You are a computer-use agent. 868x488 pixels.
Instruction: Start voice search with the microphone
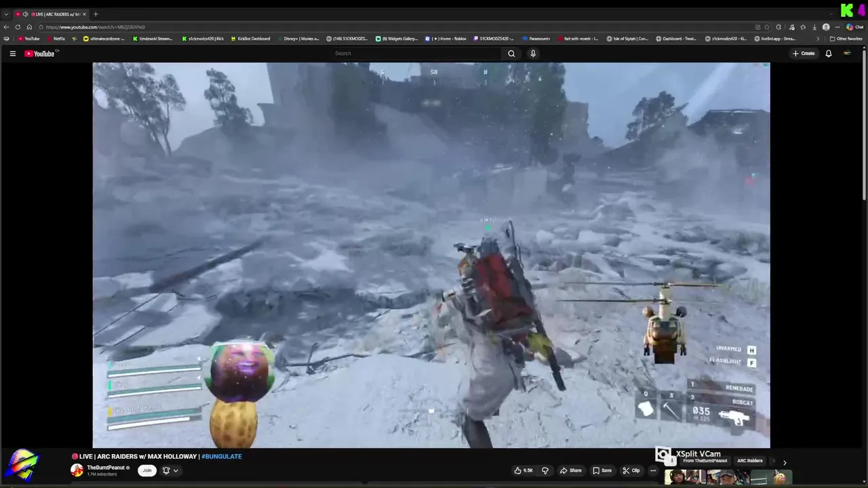(x=533, y=54)
